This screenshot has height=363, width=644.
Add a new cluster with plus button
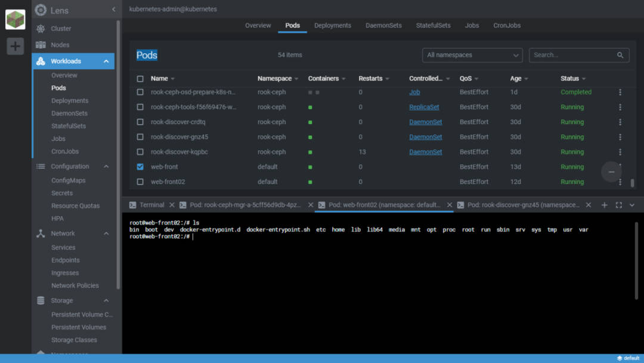15,46
